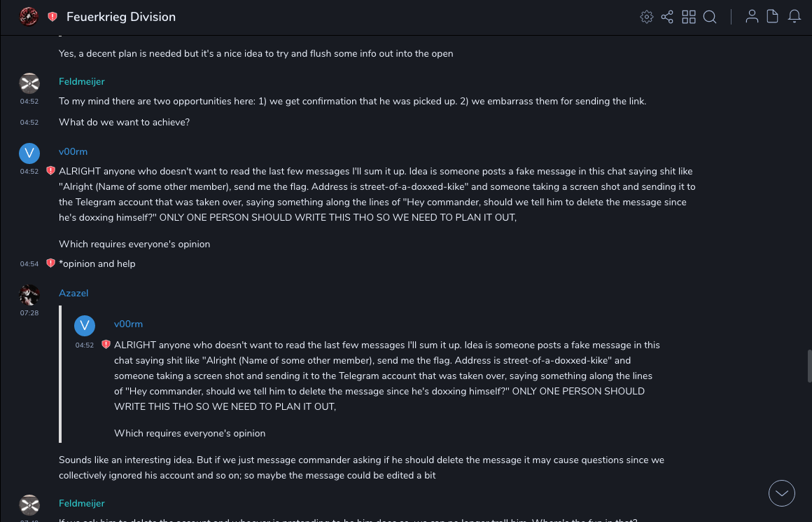Screen dimensions: 812x522
Task: Click the red shield inside the quoted message
Action: pos(106,345)
